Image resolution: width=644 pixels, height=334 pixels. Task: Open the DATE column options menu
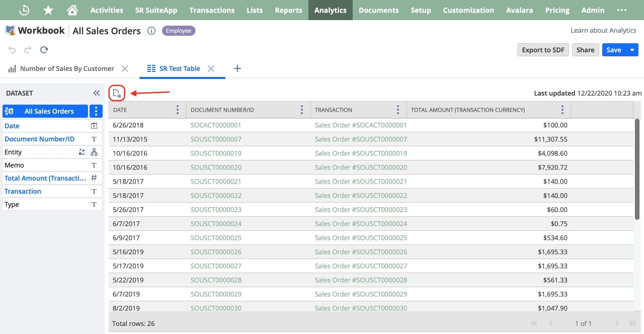click(177, 110)
